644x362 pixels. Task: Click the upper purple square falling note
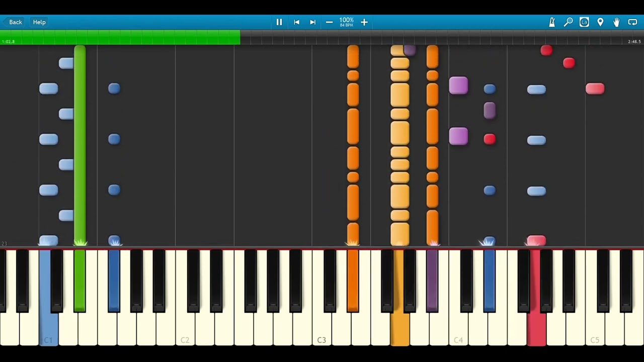click(x=458, y=86)
